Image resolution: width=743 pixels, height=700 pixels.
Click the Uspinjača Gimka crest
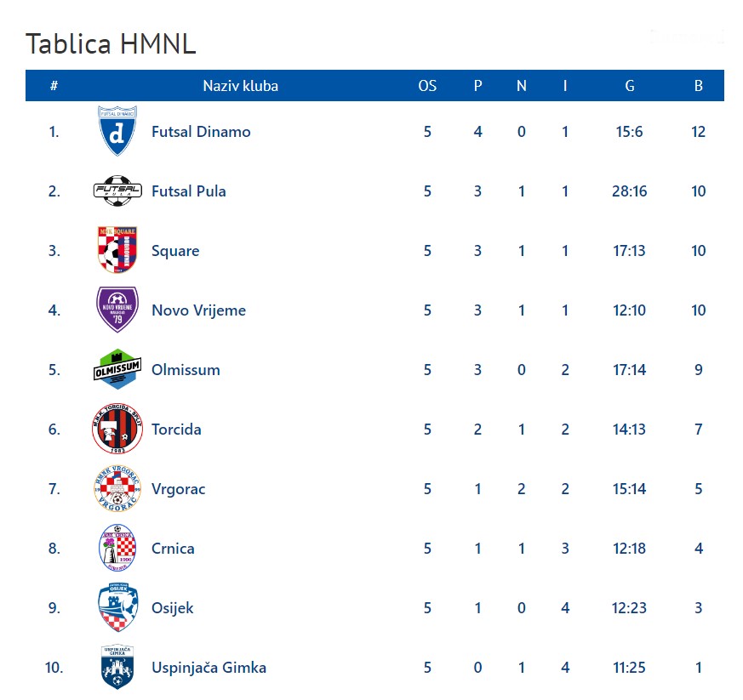point(117,667)
